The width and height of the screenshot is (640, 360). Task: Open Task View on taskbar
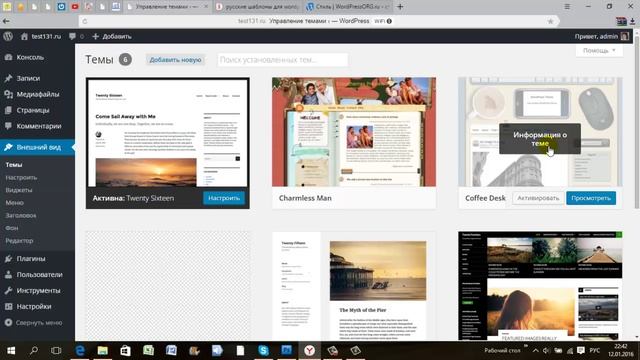56,351
